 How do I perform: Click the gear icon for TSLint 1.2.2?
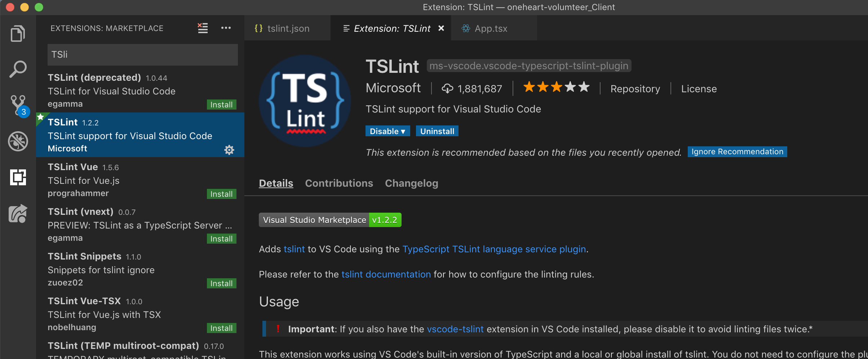(x=229, y=150)
